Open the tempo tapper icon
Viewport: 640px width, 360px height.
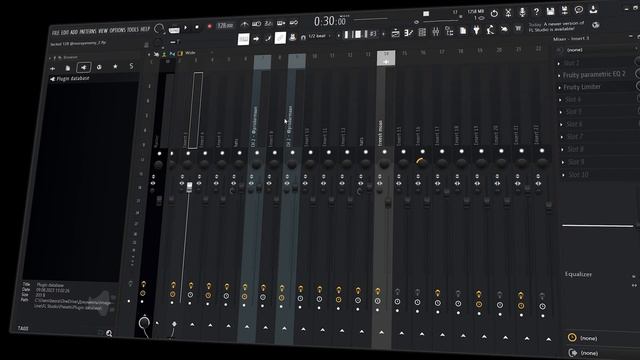[490, 29]
